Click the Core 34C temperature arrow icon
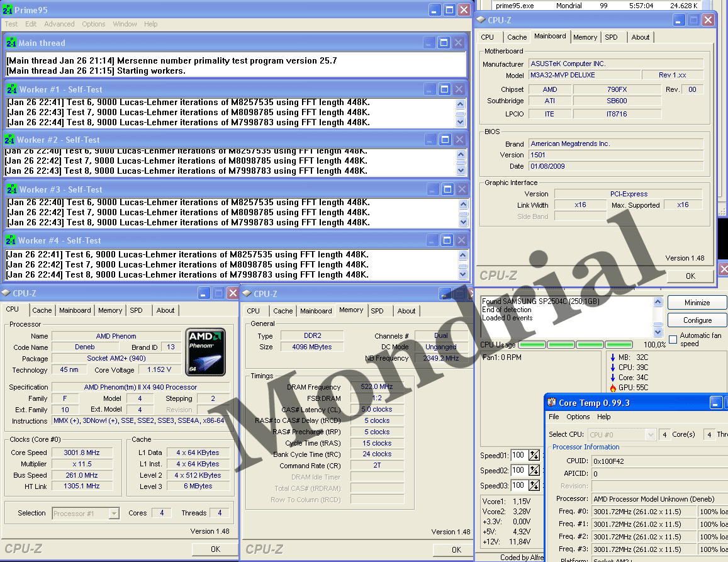This screenshot has width=728, height=562. point(613,377)
